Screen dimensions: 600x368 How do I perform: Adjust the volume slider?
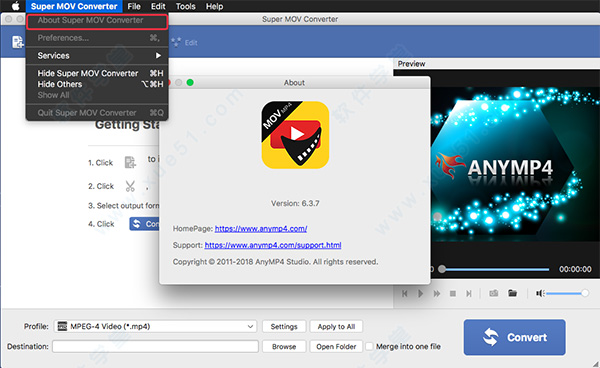coord(567,293)
